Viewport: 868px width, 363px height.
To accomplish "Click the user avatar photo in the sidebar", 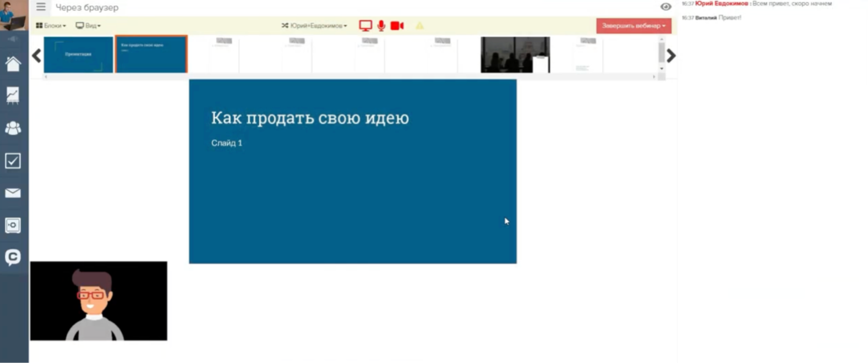I will (x=13, y=15).
